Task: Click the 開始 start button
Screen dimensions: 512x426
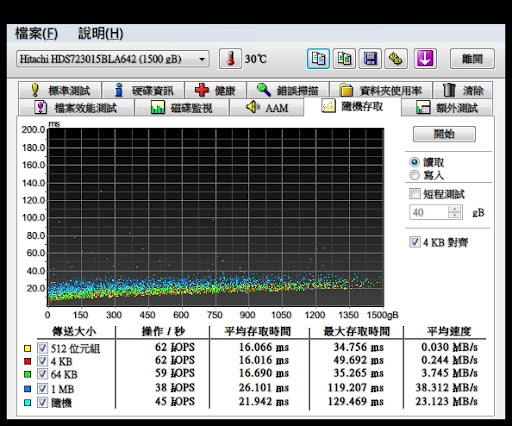Action: coord(444,134)
